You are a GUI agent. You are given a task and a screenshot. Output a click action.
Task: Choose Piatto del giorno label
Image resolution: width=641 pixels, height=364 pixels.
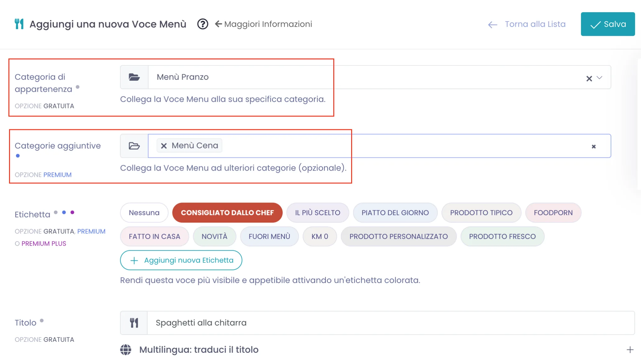(x=395, y=213)
